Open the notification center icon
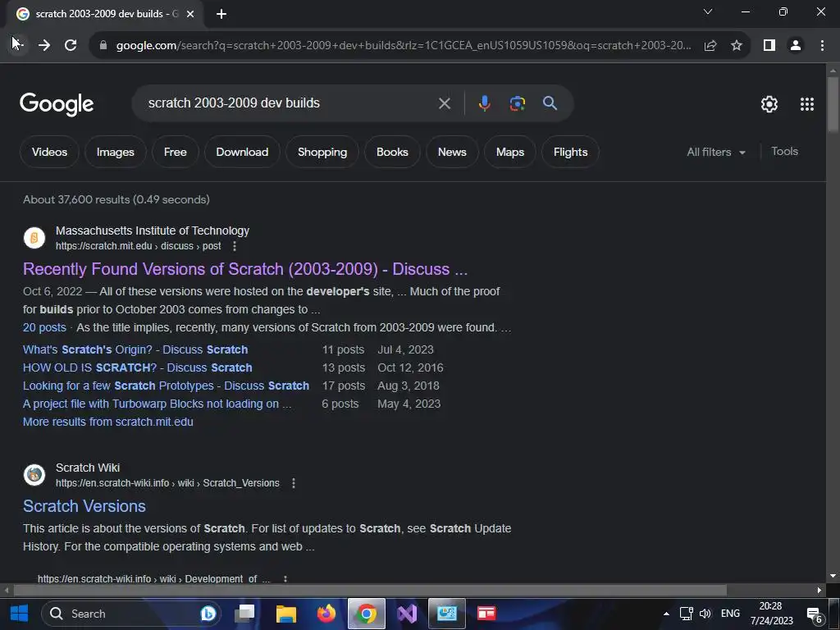 pos(815,614)
